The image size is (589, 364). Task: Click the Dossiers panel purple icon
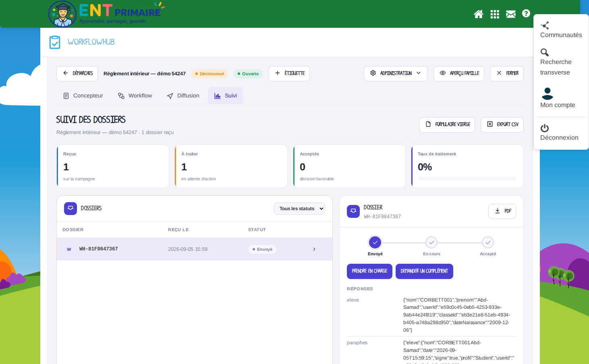(71, 209)
